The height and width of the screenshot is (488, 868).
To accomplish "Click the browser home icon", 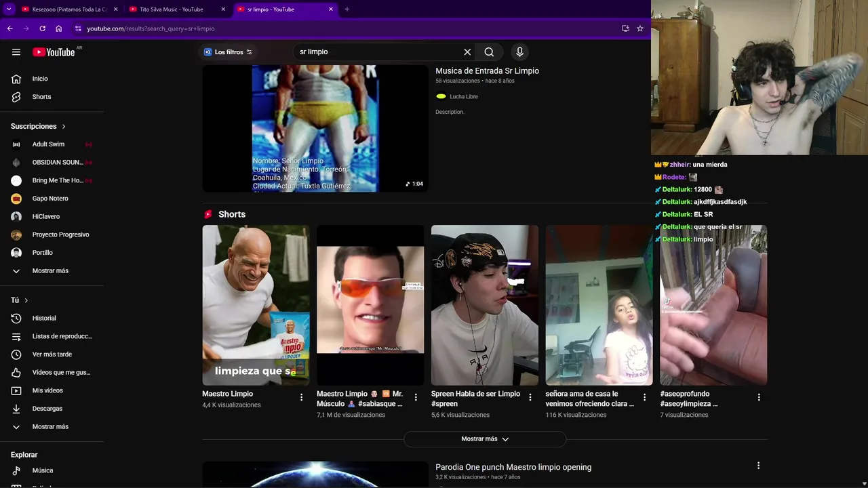I will click(x=58, y=28).
